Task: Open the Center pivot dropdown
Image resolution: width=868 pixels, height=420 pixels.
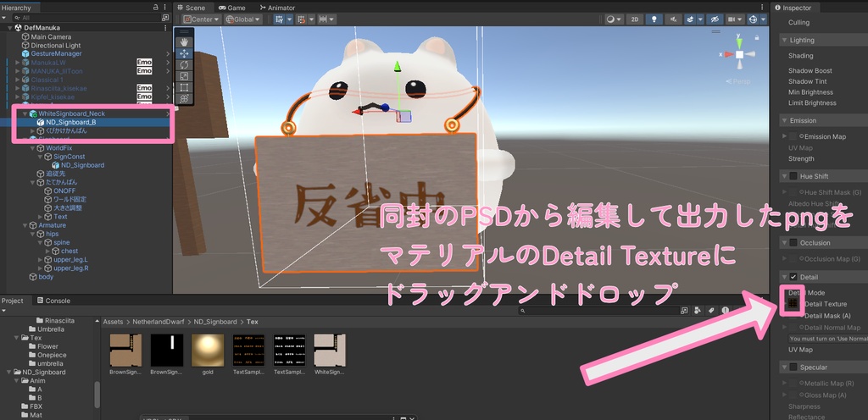Action: pyautogui.click(x=202, y=19)
